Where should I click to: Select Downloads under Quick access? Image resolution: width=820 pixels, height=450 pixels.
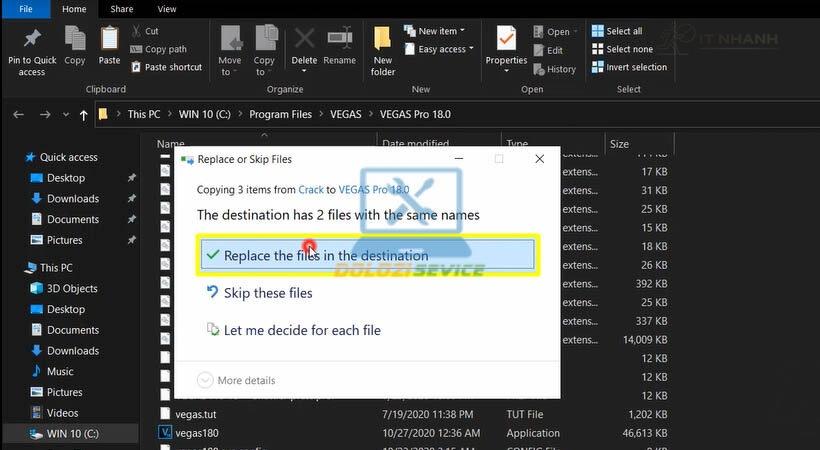click(72, 198)
